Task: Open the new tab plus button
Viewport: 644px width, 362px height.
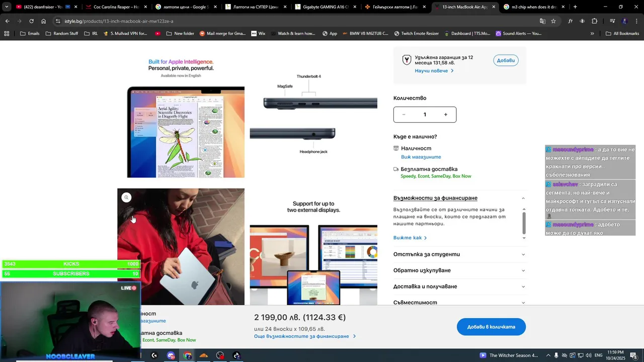Action: (575, 7)
